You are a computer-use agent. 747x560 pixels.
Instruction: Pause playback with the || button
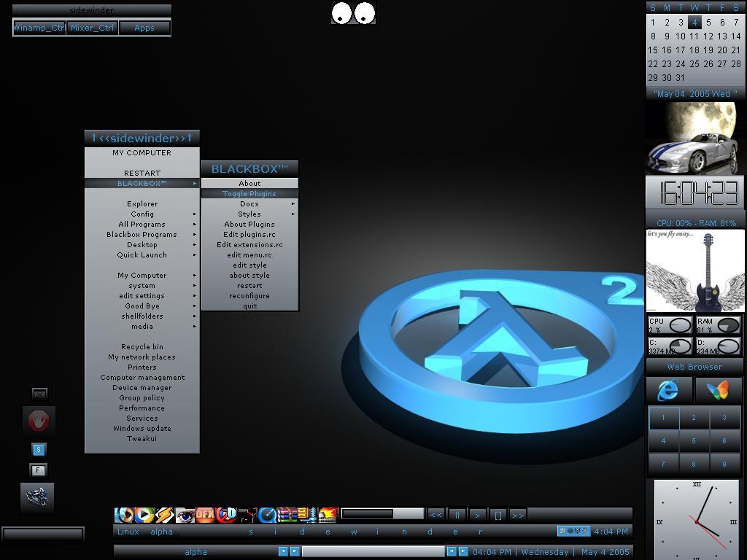[x=457, y=515]
